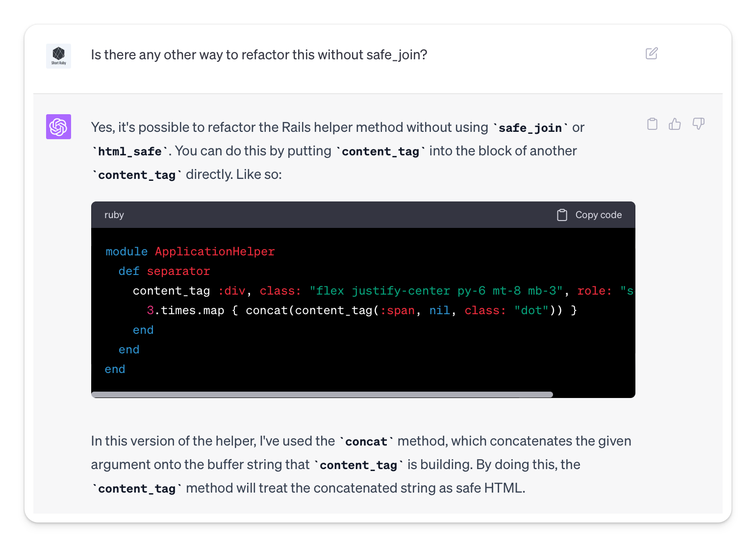Click the clipboard icon beside Copy code
The image size is (756, 547).
pyautogui.click(x=562, y=215)
